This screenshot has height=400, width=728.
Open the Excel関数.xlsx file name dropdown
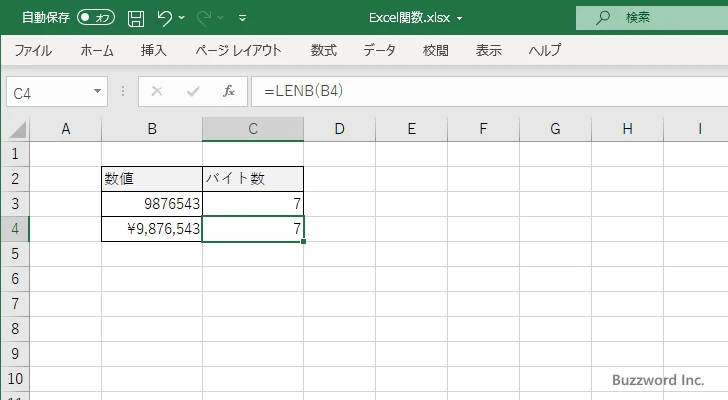tap(460, 19)
